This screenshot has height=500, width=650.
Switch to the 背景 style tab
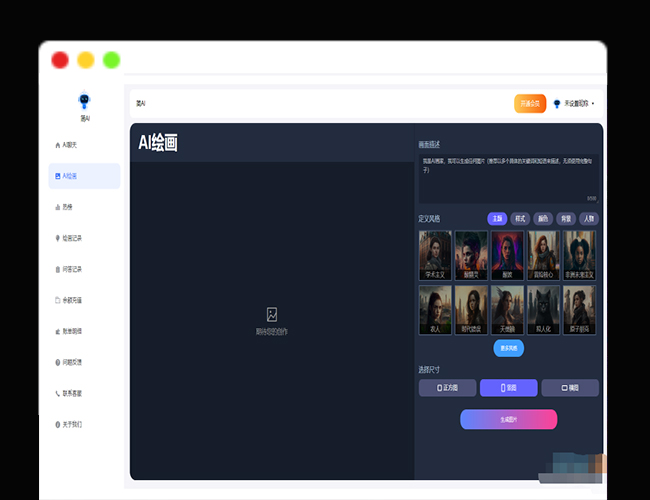pyautogui.click(x=566, y=218)
